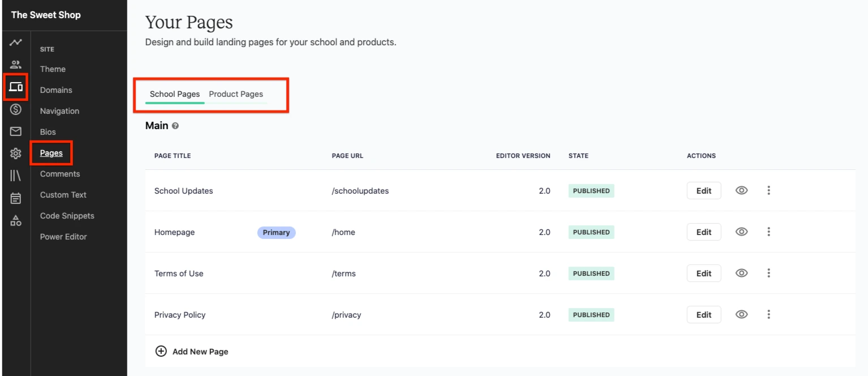Click the EDITOR VERSION column header
The image size is (868, 376).
click(x=523, y=156)
